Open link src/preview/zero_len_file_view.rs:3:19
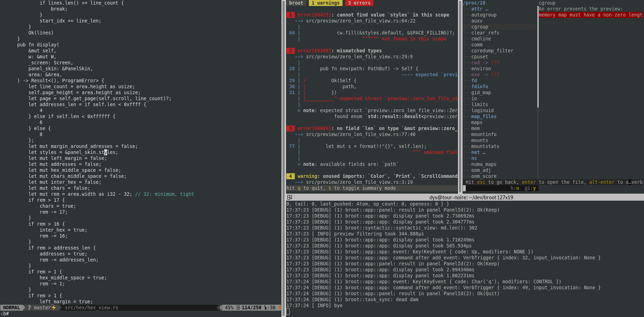 point(359,182)
